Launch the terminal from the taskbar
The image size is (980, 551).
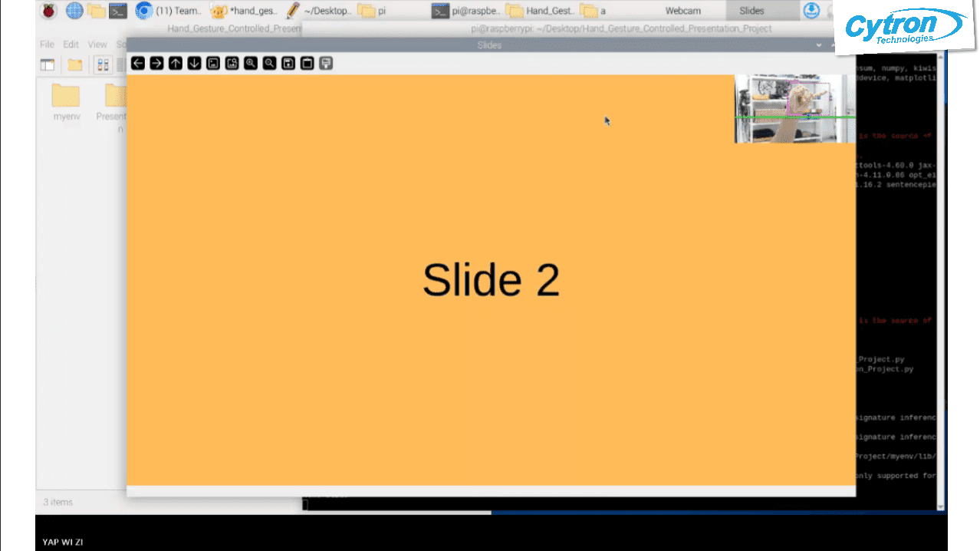click(117, 11)
